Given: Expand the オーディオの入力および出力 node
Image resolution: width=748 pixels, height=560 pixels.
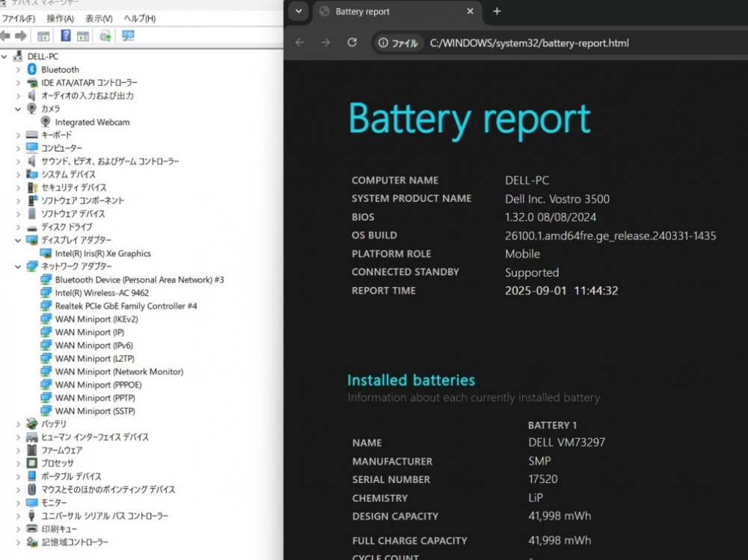Looking at the screenshot, I should pyautogui.click(x=18, y=96).
